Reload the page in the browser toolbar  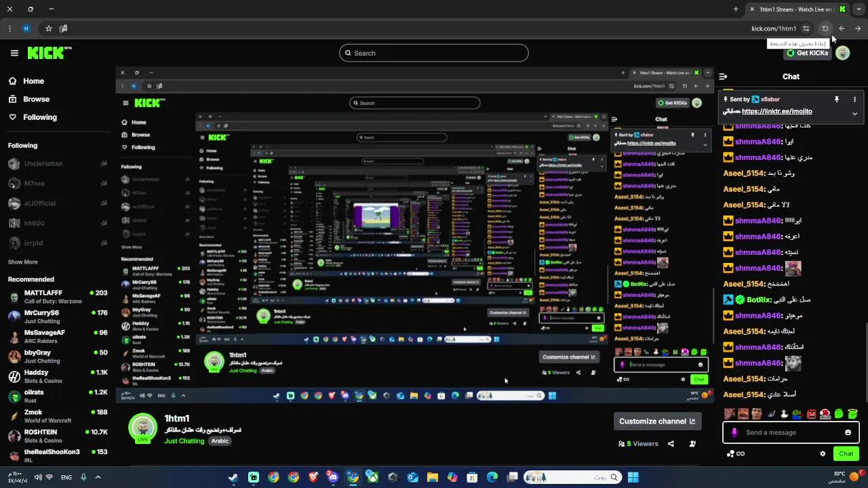pos(825,28)
